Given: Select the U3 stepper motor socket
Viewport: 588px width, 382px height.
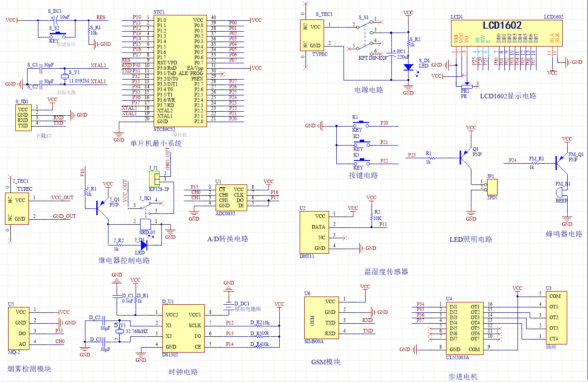Looking at the screenshot, I should [556, 317].
